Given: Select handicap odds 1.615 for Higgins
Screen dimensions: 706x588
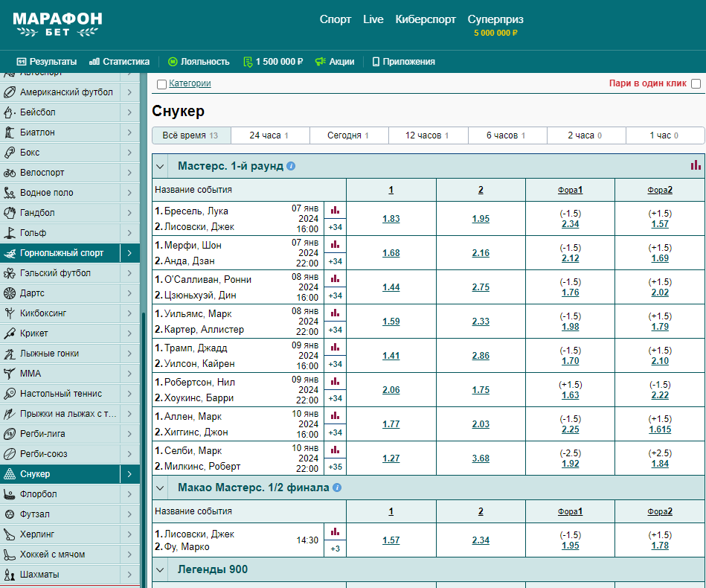Looking at the screenshot, I should [660, 429].
